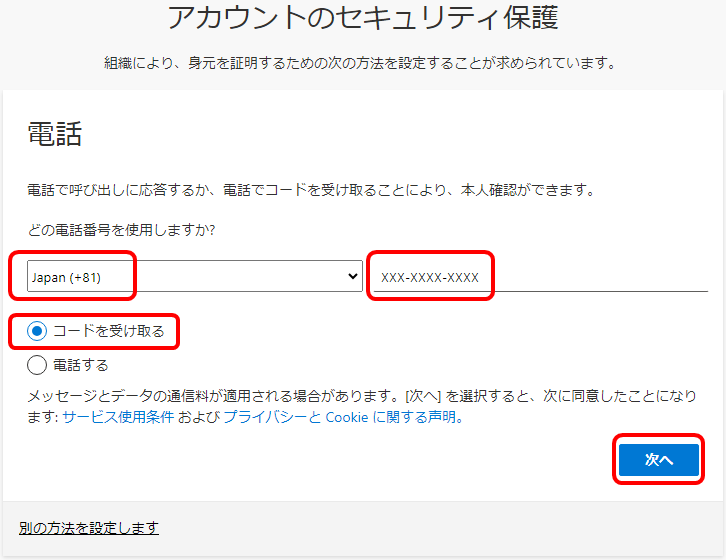726x560 pixels.
Task: Click the 別の方法を設定します link
Action: (x=89, y=528)
